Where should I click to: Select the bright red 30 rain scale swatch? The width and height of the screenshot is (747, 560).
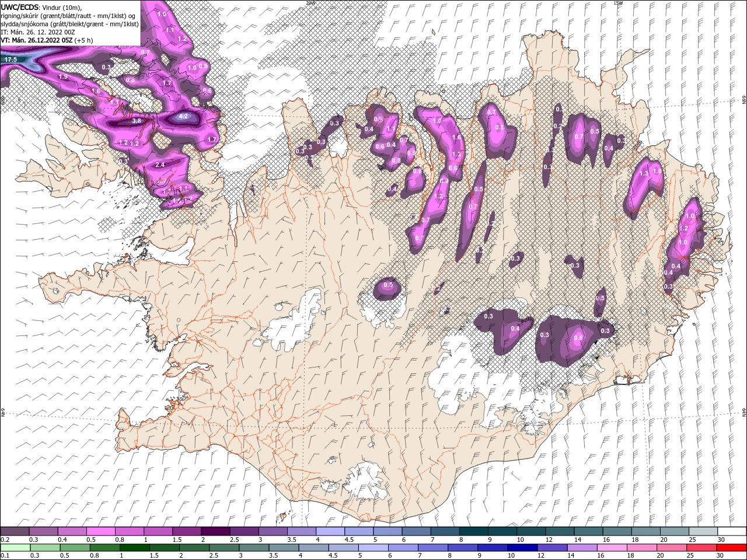click(731, 548)
